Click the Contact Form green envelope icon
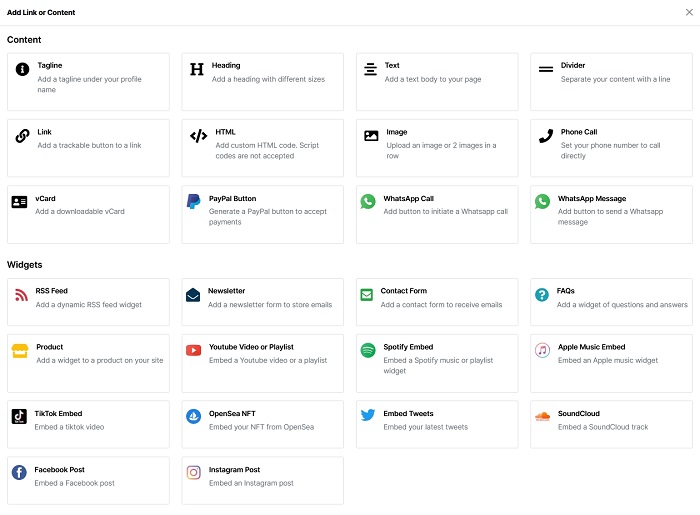 click(367, 295)
